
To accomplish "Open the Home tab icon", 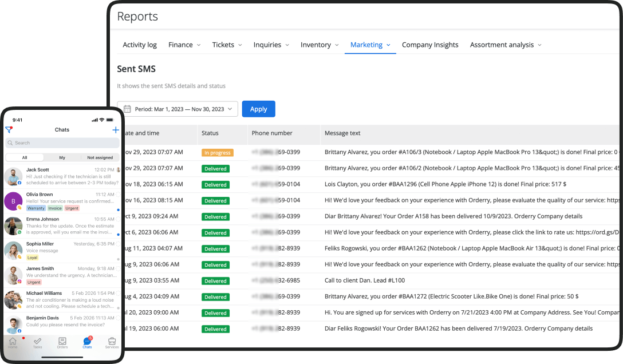I will click(x=13, y=342).
